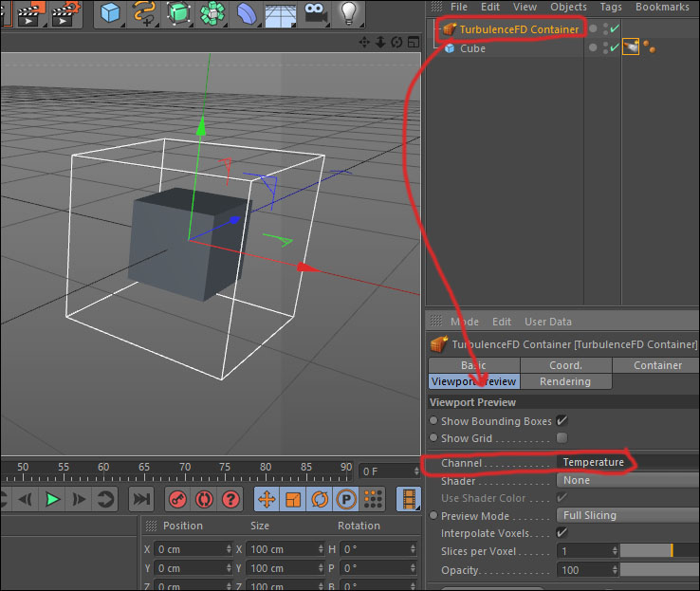700x591 pixels.
Task: Adjust the Opacity slider
Action: [x=660, y=569]
